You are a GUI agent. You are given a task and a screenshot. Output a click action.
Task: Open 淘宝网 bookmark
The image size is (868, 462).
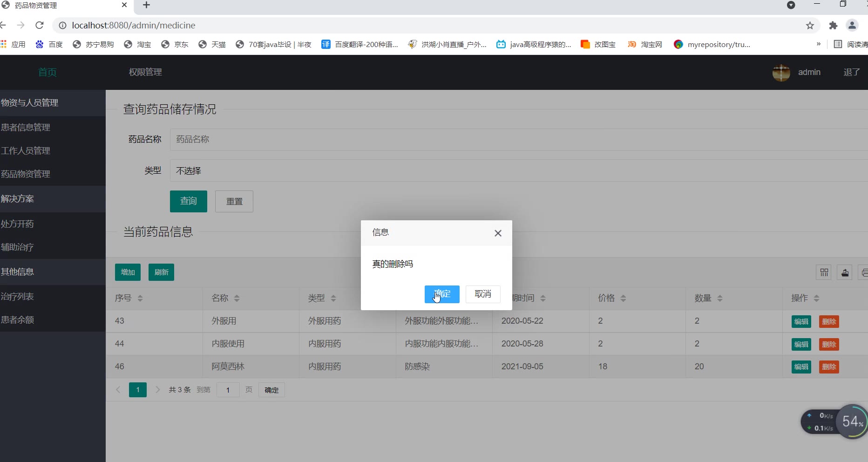pos(645,44)
